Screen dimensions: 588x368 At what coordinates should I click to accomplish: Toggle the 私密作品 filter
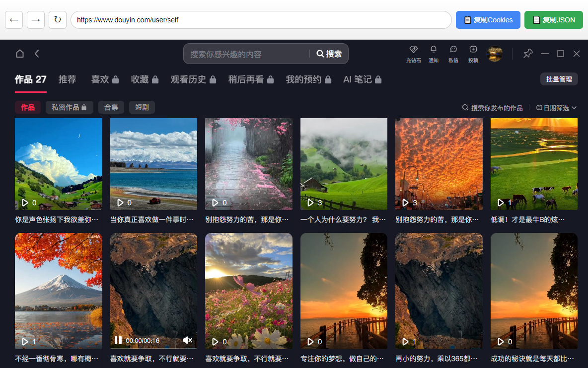(69, 107)
